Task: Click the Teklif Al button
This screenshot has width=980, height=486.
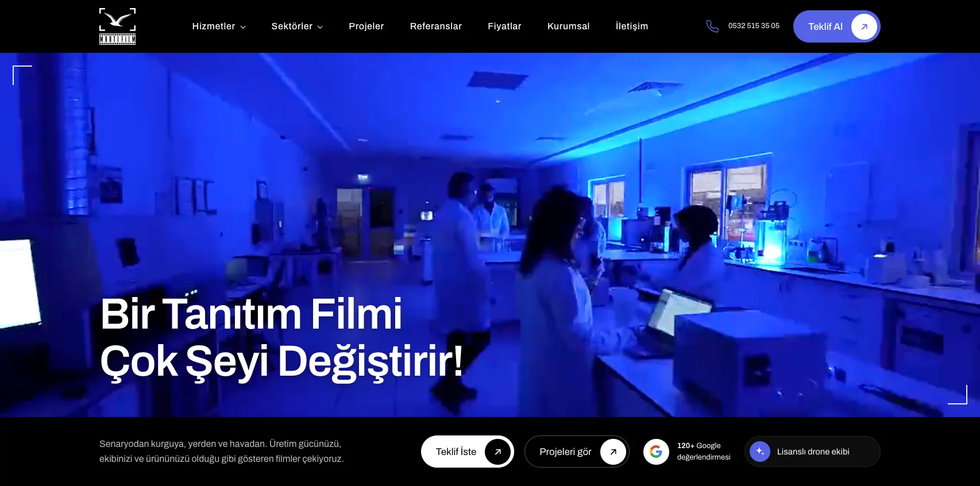Action: [x=836, y=26]
